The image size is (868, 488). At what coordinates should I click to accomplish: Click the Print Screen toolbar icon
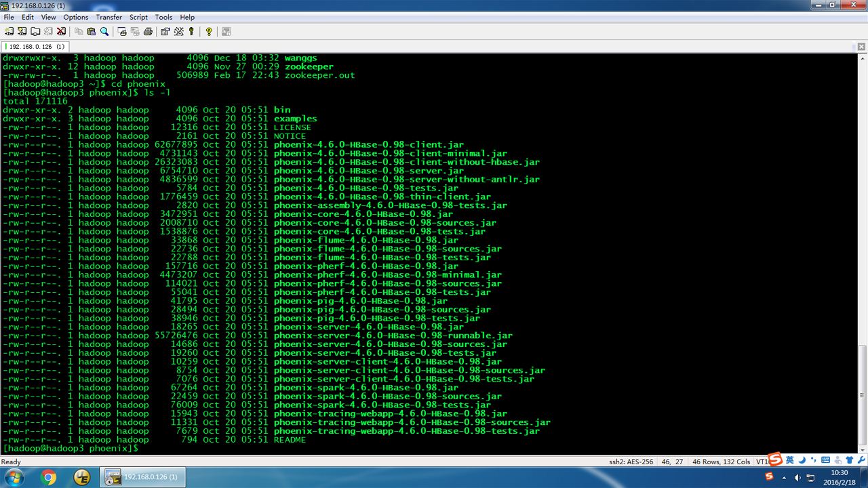pyautogui.click(x=122, y=31)
